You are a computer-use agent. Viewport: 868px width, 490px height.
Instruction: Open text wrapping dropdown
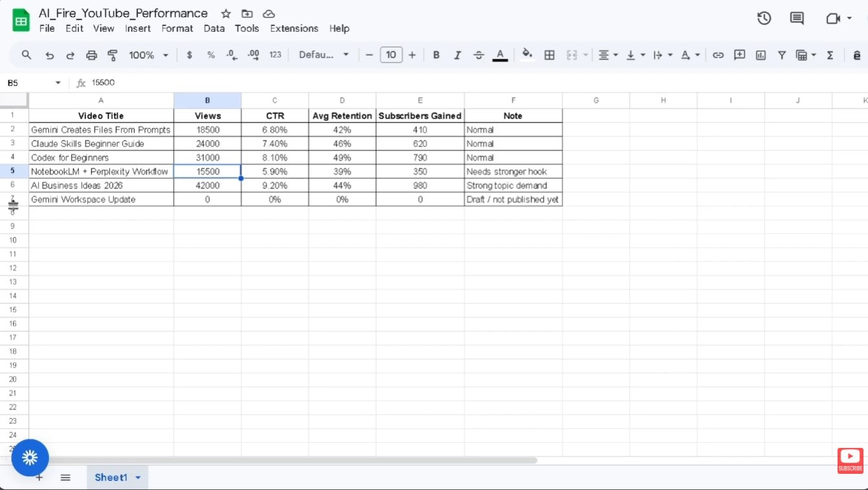(663, 55)
